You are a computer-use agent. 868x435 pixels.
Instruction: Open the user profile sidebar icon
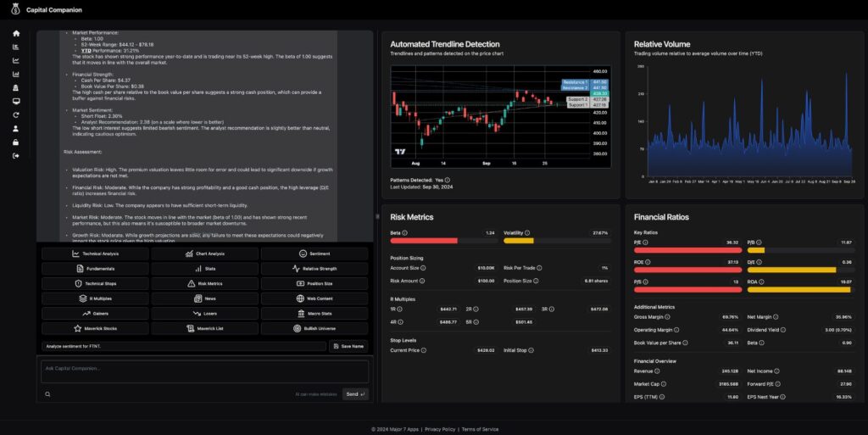[x=15, y=128]
